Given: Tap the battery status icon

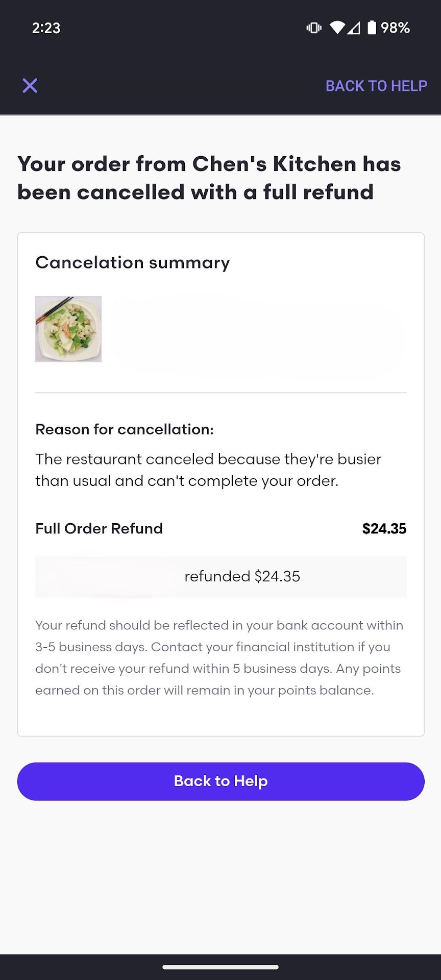Looking at the screenshot, I should point(372,28).
